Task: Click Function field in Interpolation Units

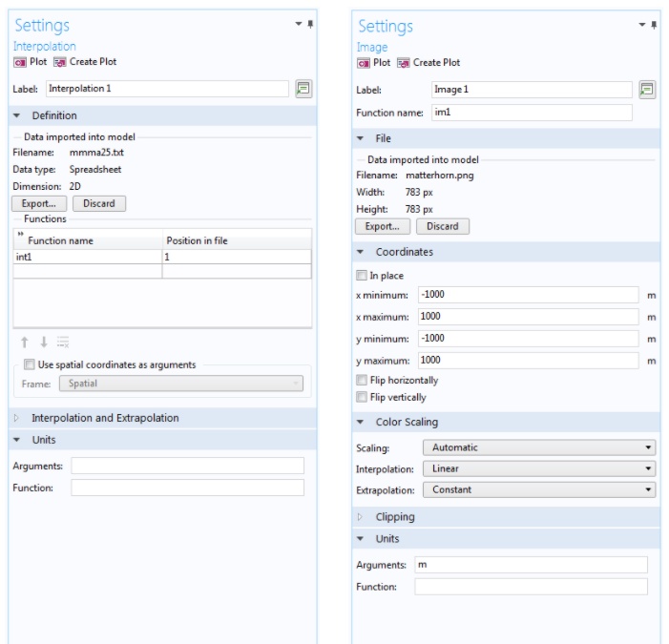Action: [x=188, y=488]
